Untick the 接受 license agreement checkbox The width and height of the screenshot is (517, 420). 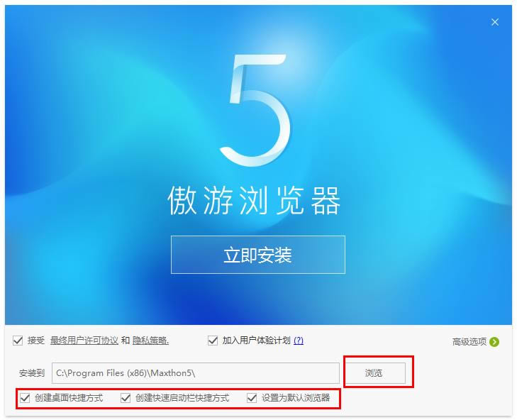point(18,341)
